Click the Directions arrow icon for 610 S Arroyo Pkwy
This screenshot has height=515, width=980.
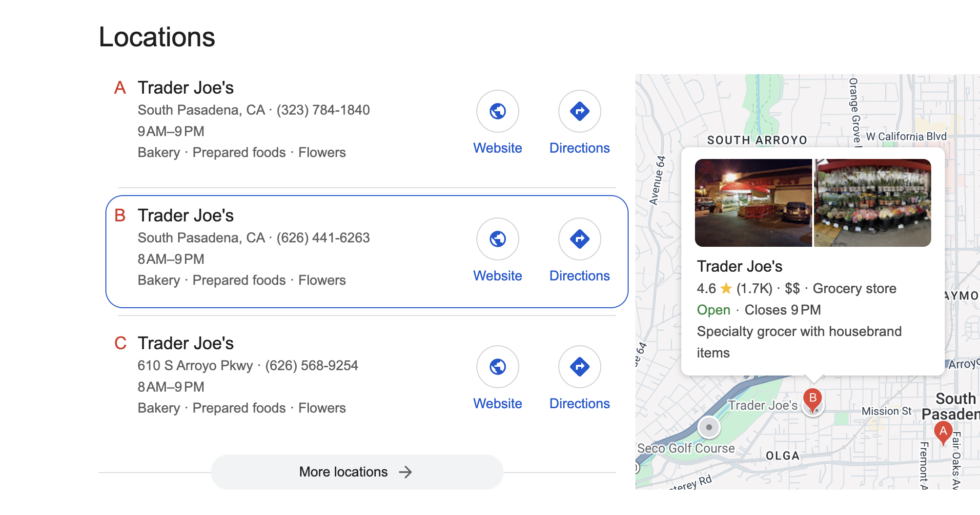click(x=580, y=367)
